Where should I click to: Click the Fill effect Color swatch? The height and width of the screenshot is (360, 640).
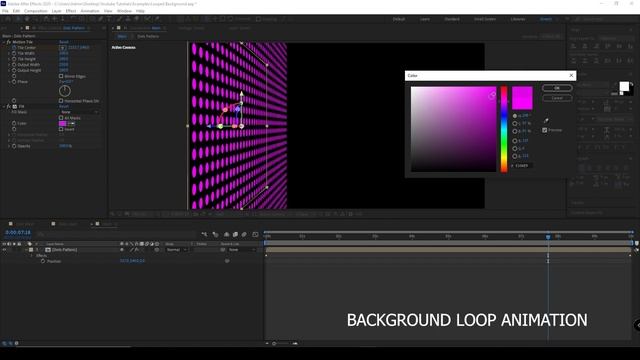coord(62,123)
